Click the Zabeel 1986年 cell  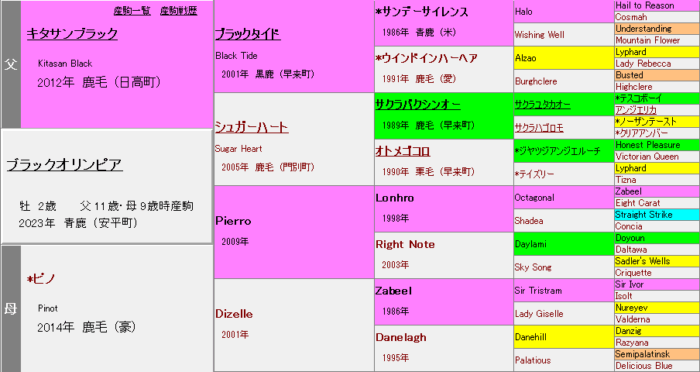(444, 302)
